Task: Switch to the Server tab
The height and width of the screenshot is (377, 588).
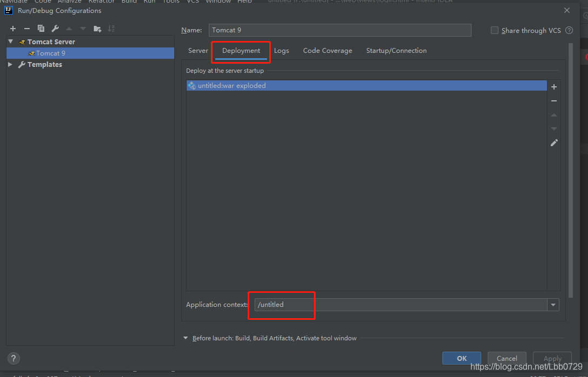Action: point(198,51)
